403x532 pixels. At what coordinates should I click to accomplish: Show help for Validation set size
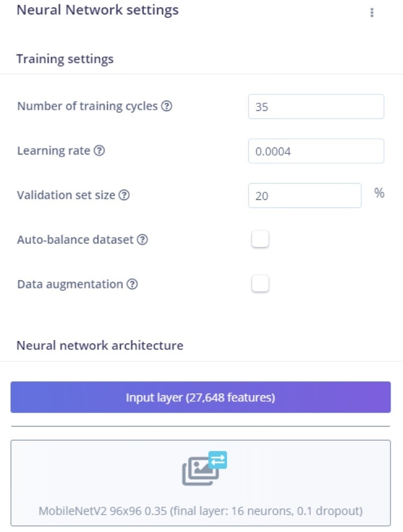click(124, 195)
